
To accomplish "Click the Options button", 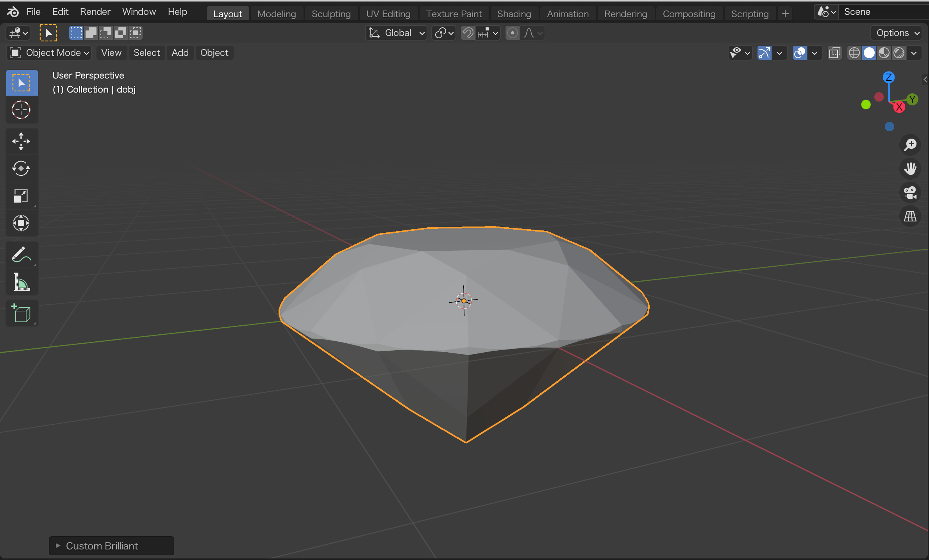I will click(897, 33).
